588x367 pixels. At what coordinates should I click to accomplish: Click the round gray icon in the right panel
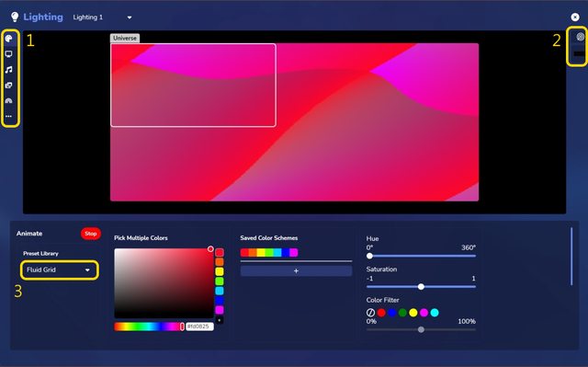(580, 37)
